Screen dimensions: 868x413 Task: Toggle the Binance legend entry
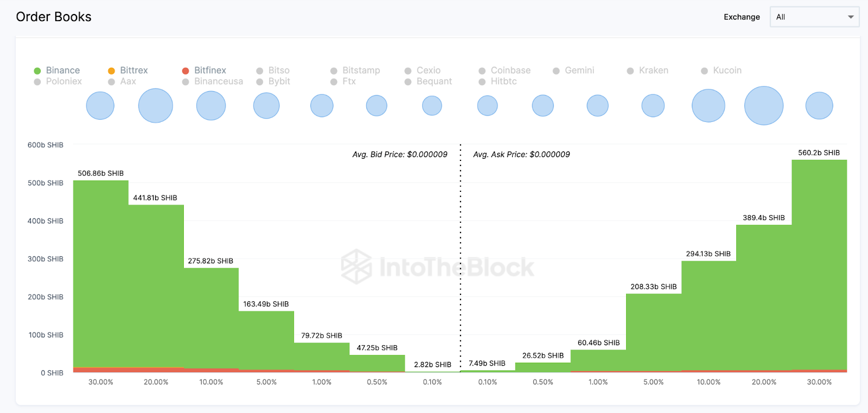(62, 70)
